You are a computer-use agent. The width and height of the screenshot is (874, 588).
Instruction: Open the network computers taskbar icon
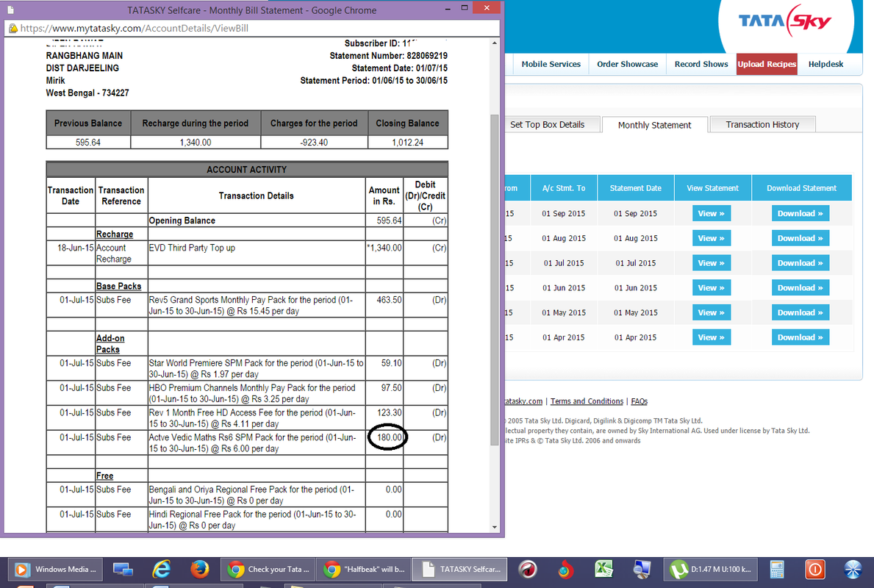(x=123, y=569)
